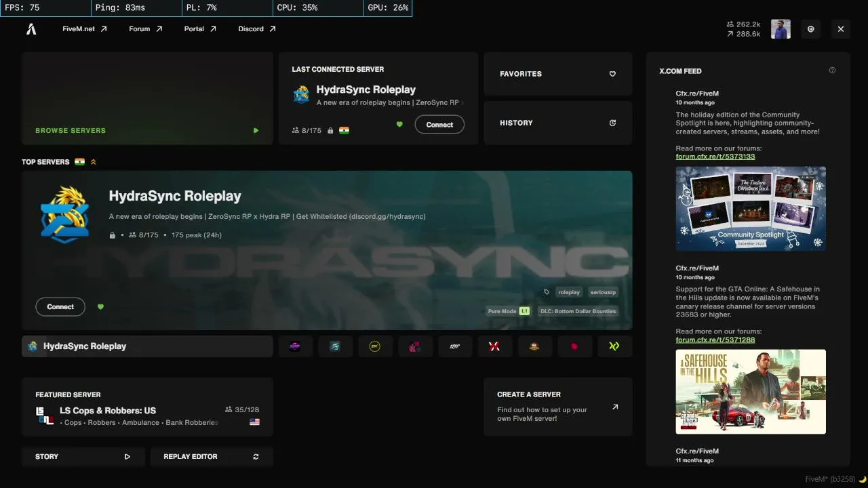Open the Favorites list
Screen dimensions: 868x488
pos(558,74)
